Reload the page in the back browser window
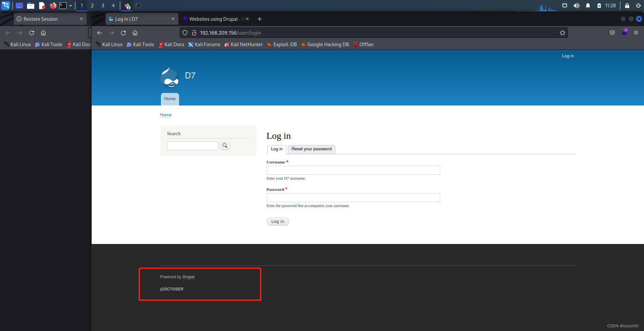644x331 pixels. coord(32,33)
